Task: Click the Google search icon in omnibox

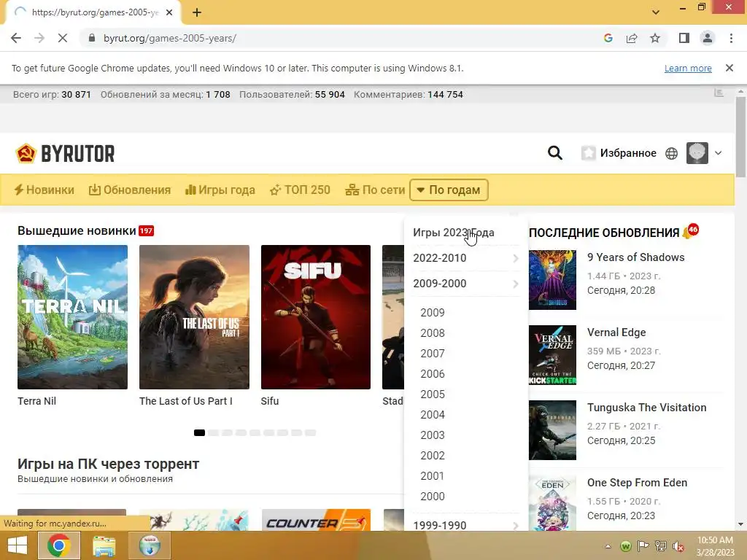Action: point(608,38)
